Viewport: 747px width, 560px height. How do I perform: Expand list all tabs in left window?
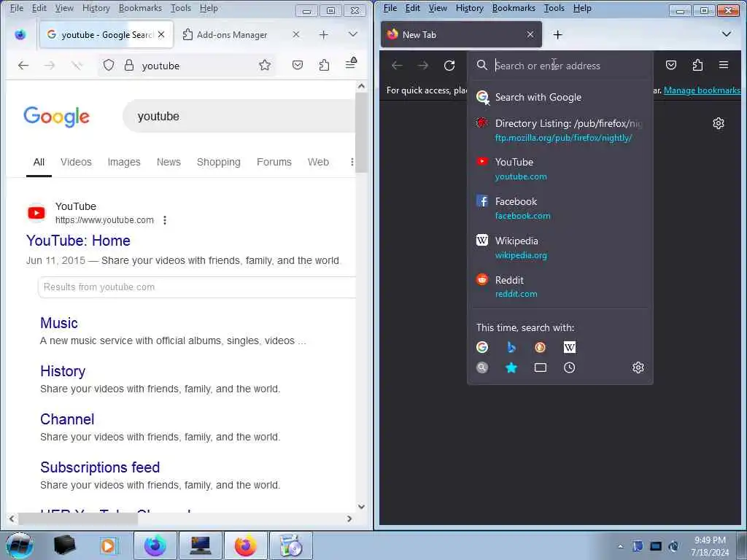pyautogui.click(x=352, y=35)
